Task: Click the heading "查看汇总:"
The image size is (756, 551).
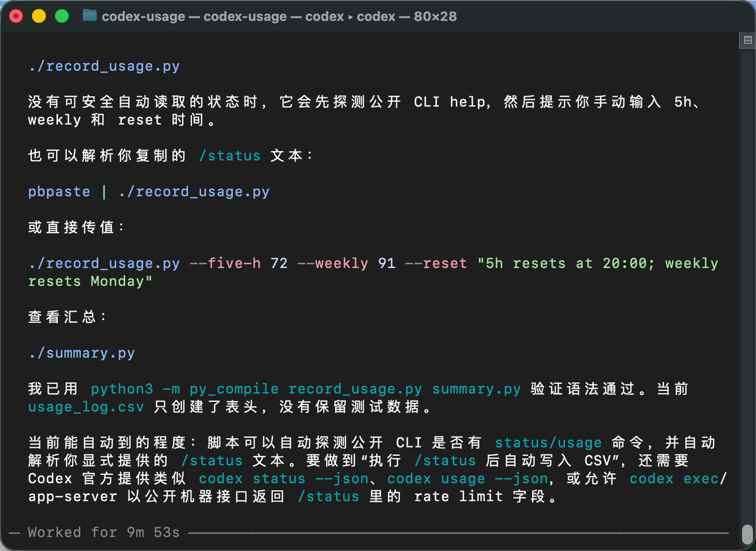Action: (68, 317)
